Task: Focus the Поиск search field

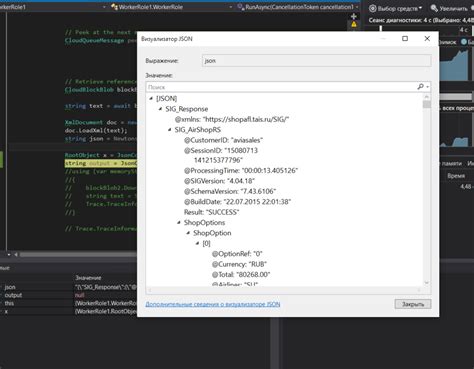Action: [281, 87]
